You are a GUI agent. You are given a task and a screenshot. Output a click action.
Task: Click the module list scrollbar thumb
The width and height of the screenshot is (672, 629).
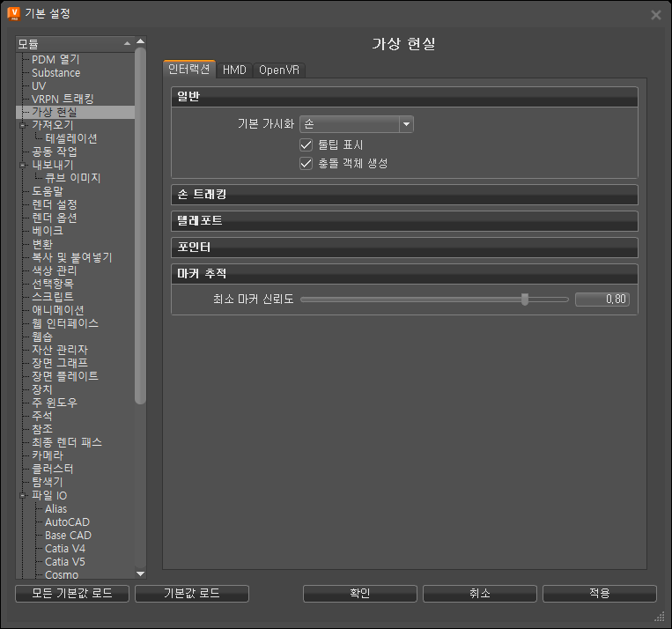140,226
